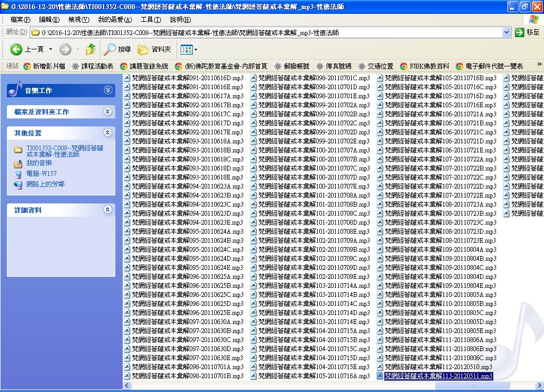Screen dimensions: 544x392
Task: Click the 移至 go button
Action: (x=527, y=32)
